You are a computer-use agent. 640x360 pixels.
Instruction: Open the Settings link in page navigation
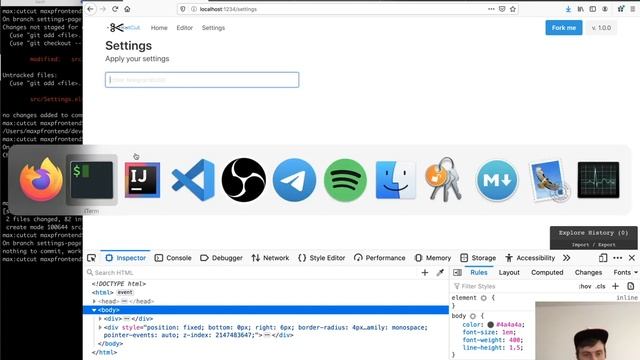point(213,28)
